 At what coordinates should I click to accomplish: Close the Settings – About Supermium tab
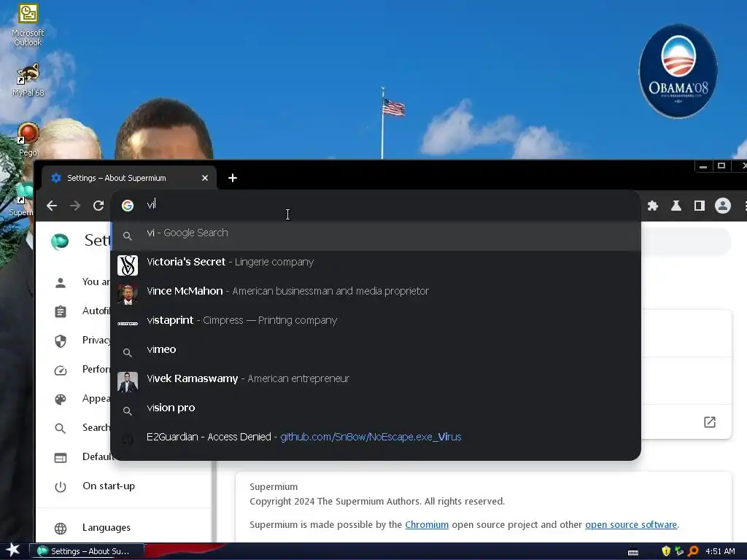pos(205,178)
